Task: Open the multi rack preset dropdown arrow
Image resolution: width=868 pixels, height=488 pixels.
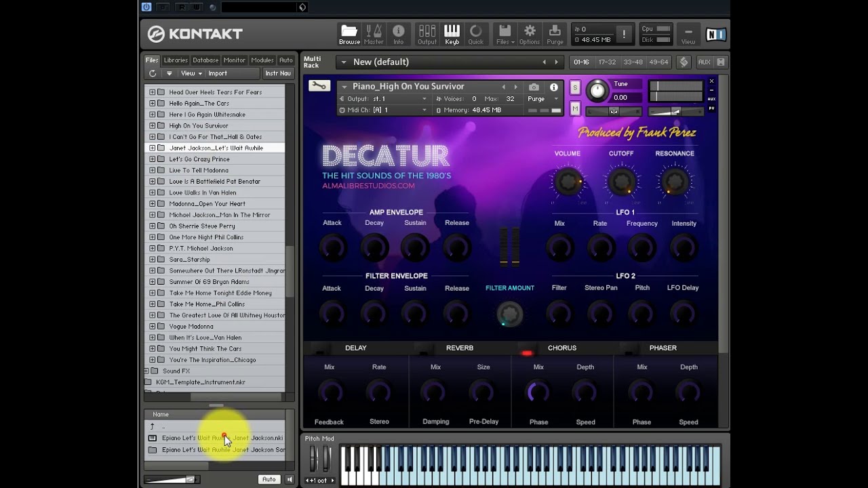Action: [344, 62]
